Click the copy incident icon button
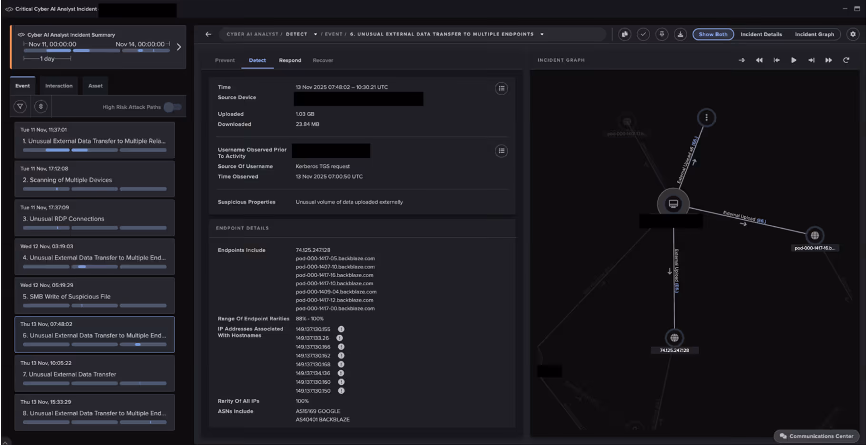 click(x=625, y=34)
